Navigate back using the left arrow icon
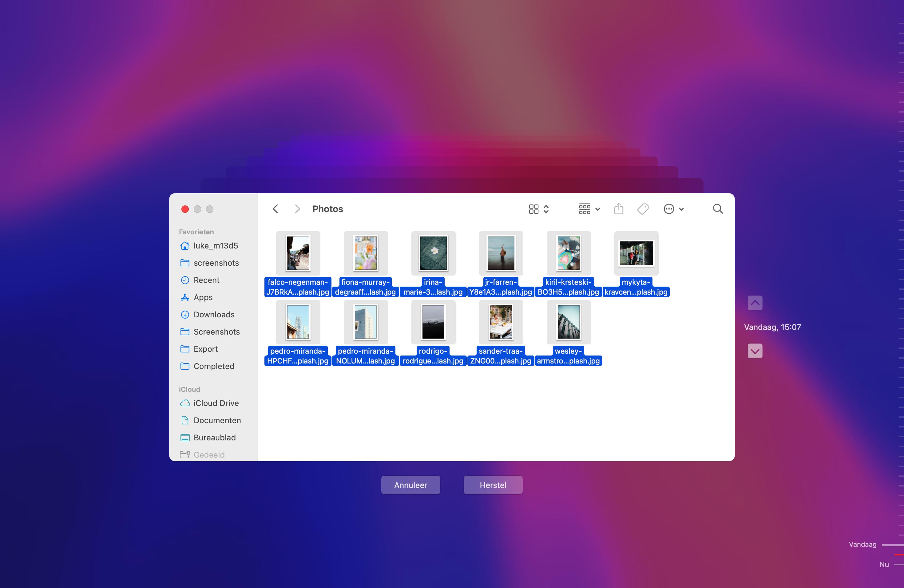 point(276,209)
